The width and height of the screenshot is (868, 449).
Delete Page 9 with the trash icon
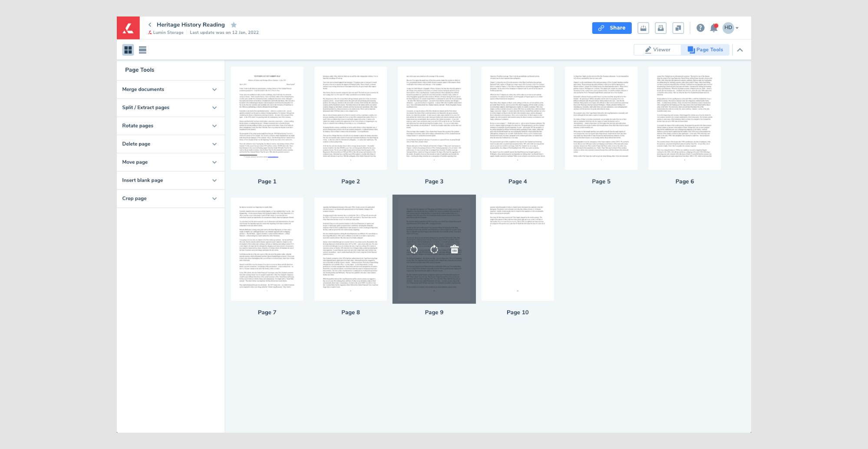click(454, 249)
